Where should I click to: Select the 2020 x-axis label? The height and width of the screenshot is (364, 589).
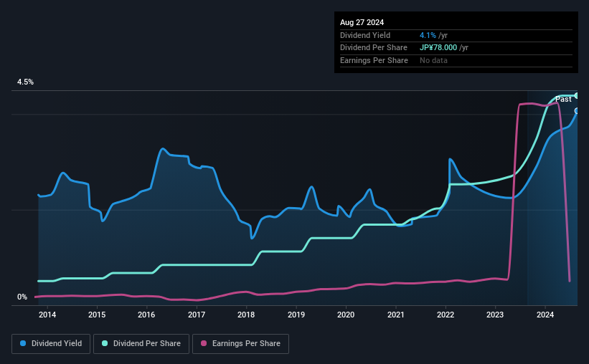point(346,315)
